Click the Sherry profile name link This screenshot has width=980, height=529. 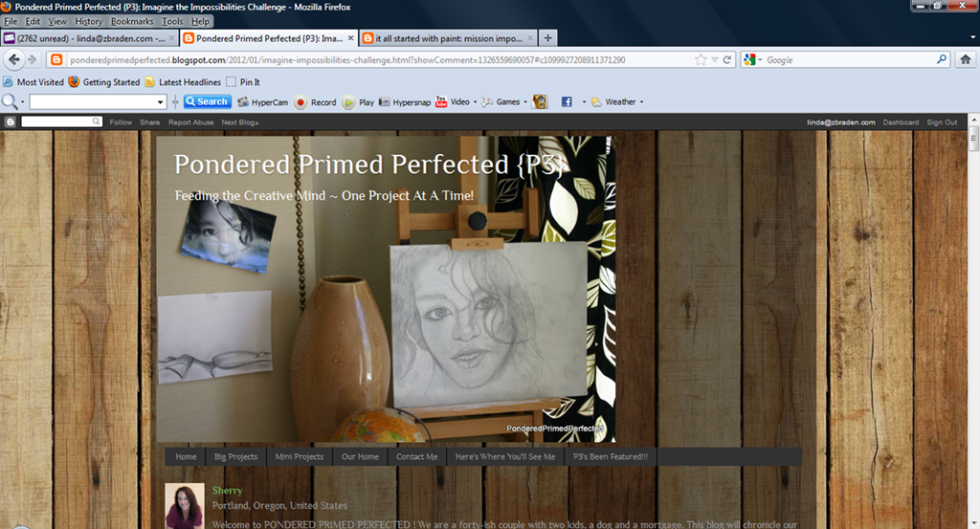pyautogui.click(x=227, y=491)
